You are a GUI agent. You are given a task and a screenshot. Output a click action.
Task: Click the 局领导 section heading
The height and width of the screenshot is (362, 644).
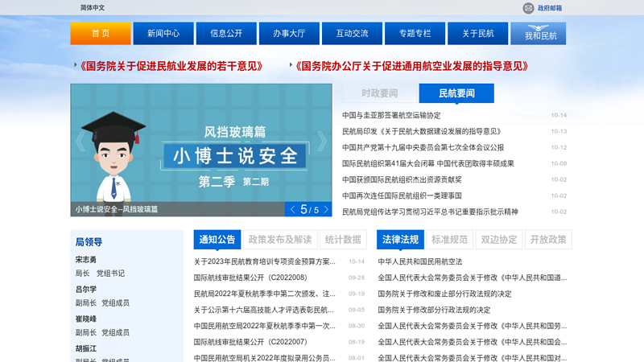(x=89, y=242)
